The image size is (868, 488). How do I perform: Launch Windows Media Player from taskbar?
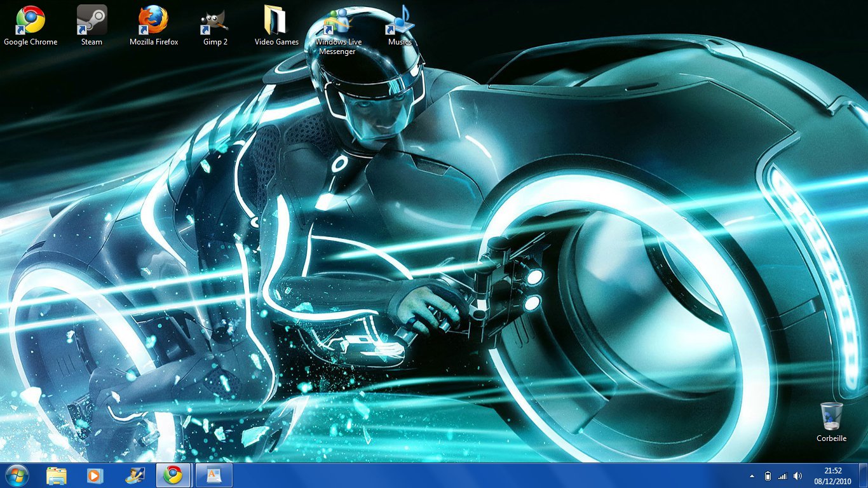[x=94, y=475]
